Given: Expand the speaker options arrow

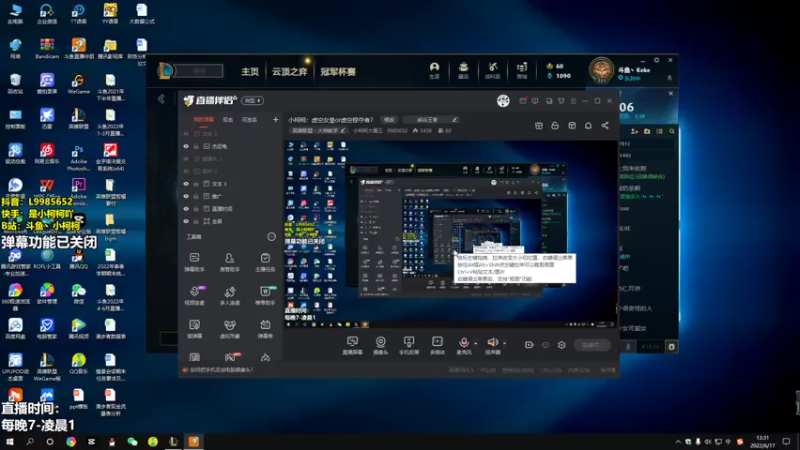Looking at the screenshot, I should pos(505,343).
